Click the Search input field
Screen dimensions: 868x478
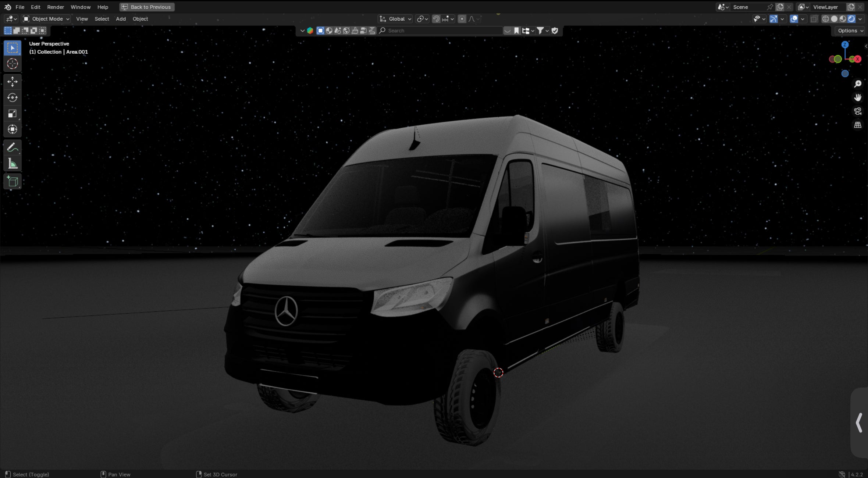click(441, 31)
